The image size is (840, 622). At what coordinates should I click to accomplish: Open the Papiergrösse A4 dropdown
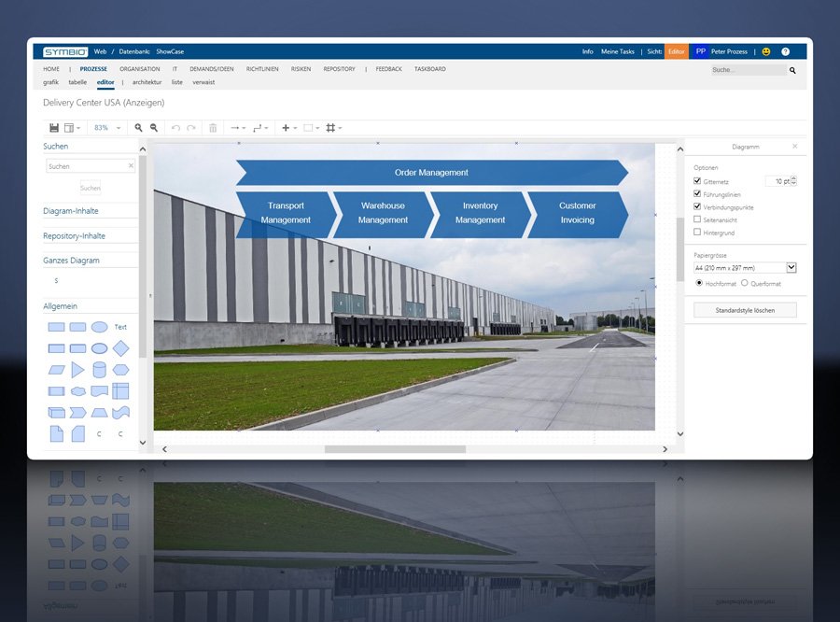pos(745,267)
